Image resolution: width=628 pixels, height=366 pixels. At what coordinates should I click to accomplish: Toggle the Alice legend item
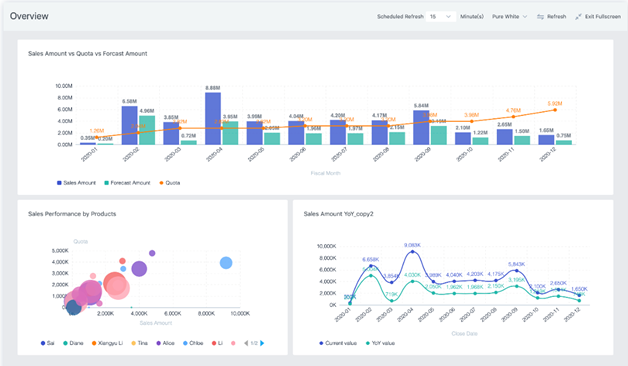pyautogui.click(x=165, y=343)
